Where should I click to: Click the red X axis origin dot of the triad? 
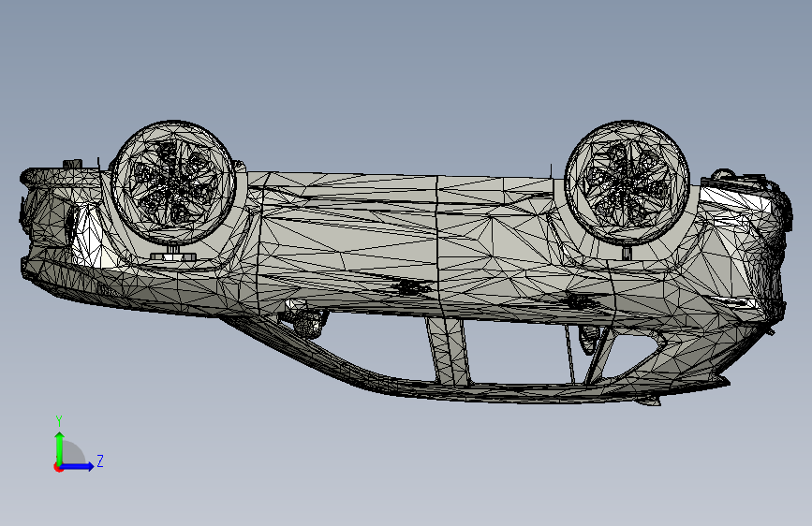(x=58, y=467)
